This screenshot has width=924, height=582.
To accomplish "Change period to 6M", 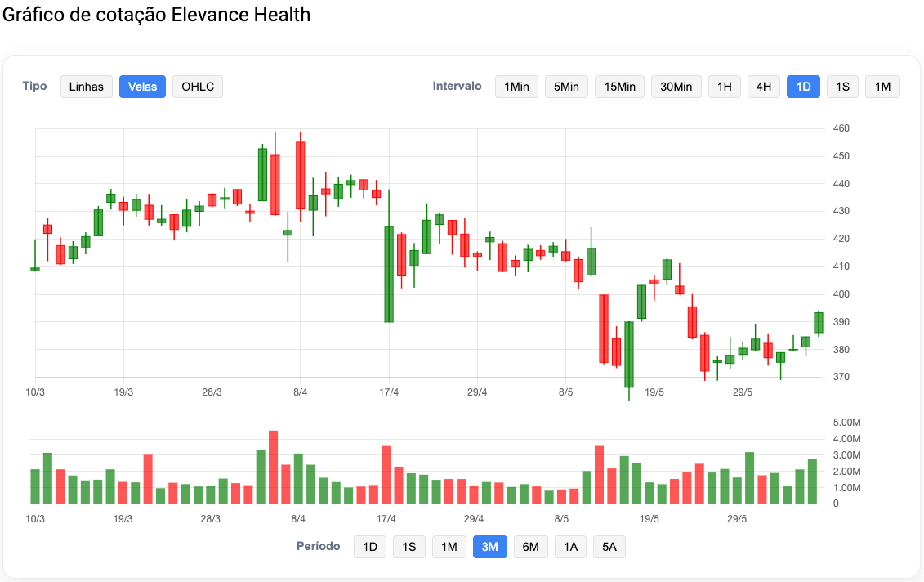I will (x=530, y=547).
